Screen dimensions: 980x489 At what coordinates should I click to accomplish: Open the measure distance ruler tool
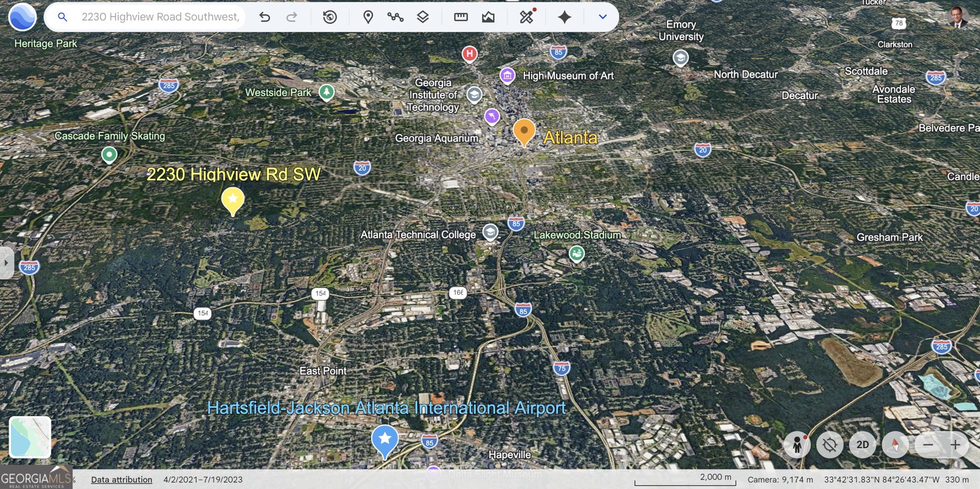click(461, 17)
